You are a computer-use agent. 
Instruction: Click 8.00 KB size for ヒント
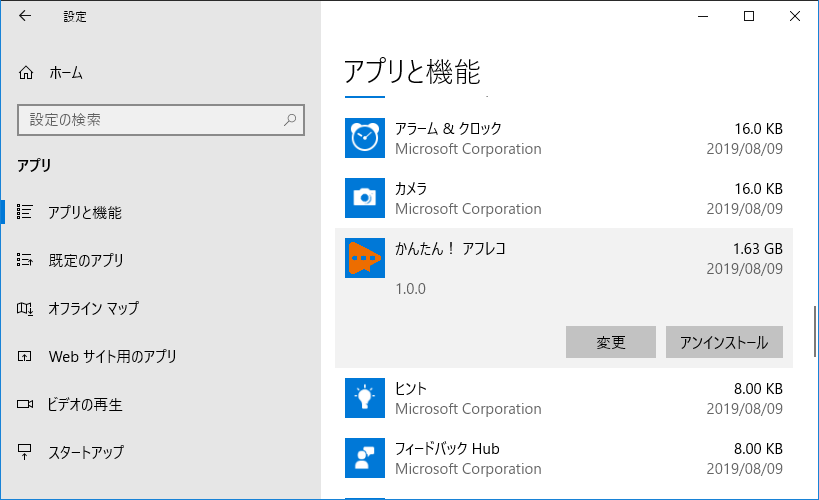click(758, 389)
